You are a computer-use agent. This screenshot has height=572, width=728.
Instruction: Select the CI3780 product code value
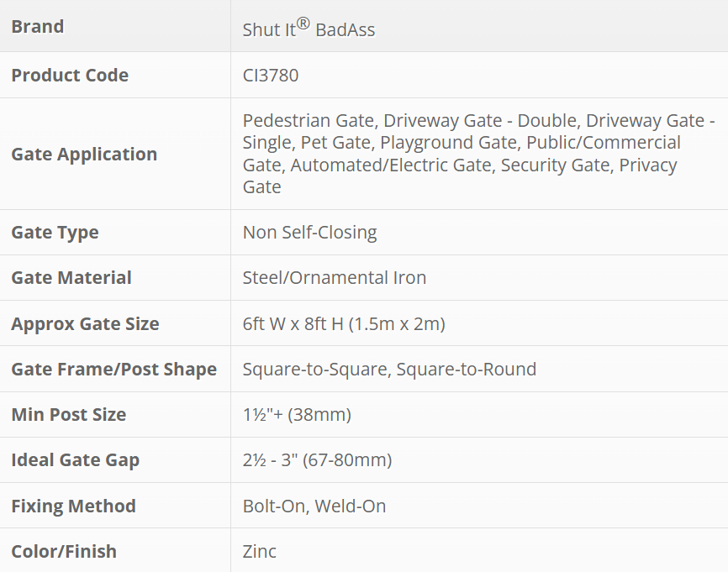pyautogui.click(x=271, y=76)
